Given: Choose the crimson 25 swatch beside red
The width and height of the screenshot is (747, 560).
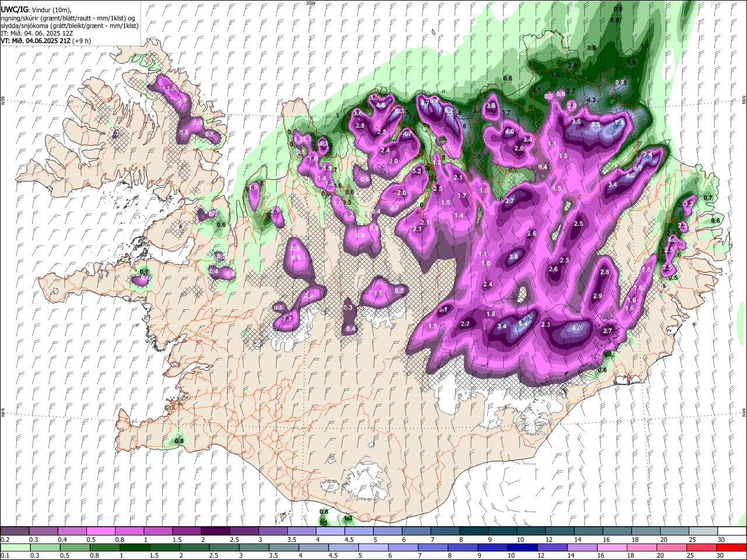Looking at the screenshot, I should (x=701, y=548).
